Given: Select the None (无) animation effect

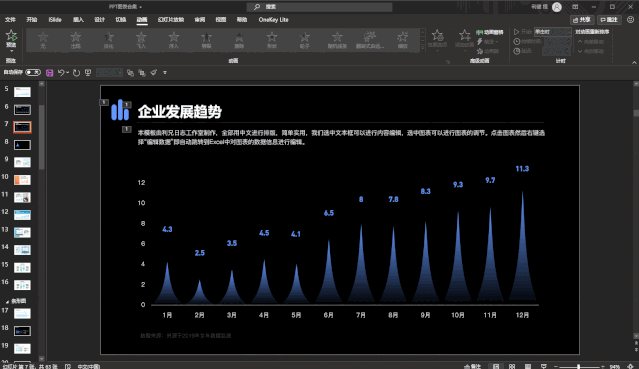Looking at the screenshot, I should pos(43,40).
